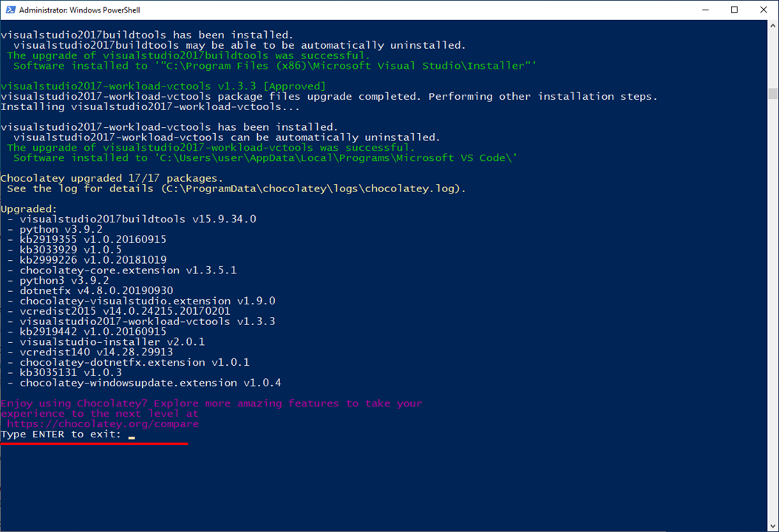Click the 'Type ENTER to exit:' prompt

(x=61, y=434)
